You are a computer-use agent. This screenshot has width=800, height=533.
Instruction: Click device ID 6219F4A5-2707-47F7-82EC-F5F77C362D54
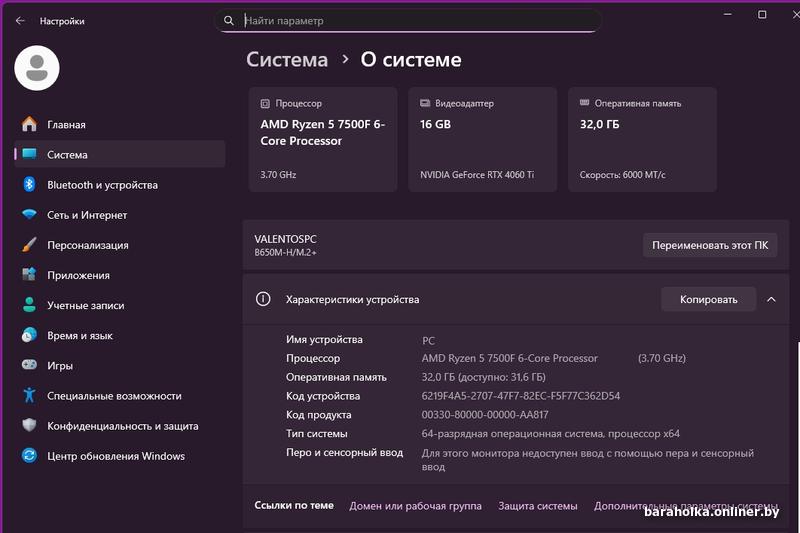point(520,396)
